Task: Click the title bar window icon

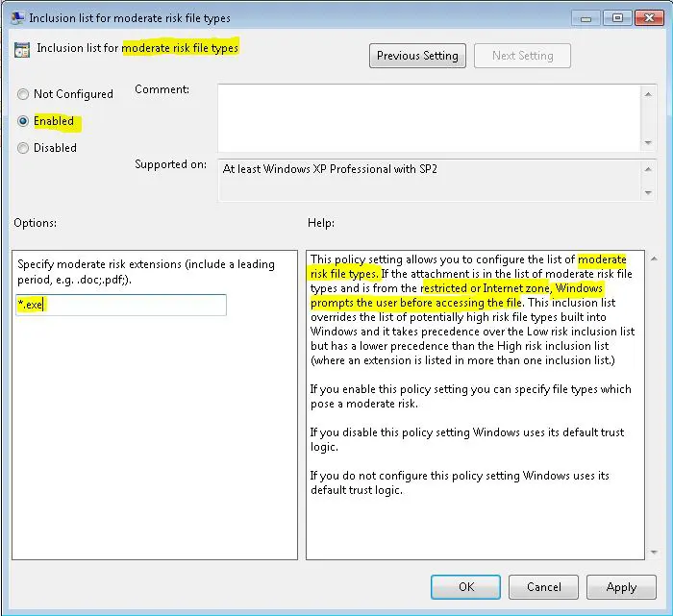Action: tap(17, 18)
